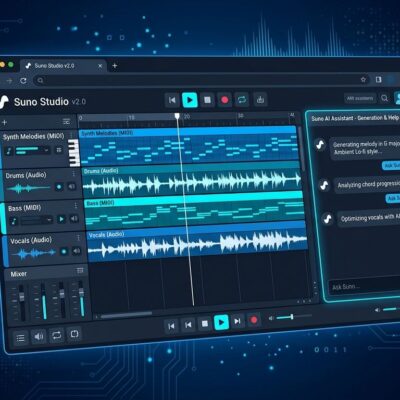The image size is (400, 400).
Task: Click bottom transport cyan Play button
Action: 221,322
